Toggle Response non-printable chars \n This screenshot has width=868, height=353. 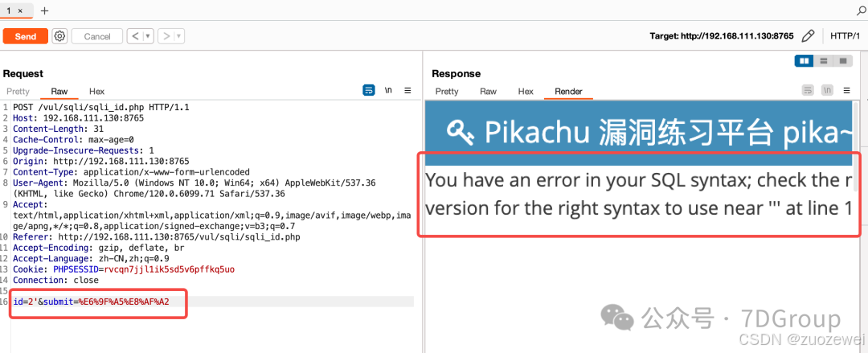(x=828, y=90)
